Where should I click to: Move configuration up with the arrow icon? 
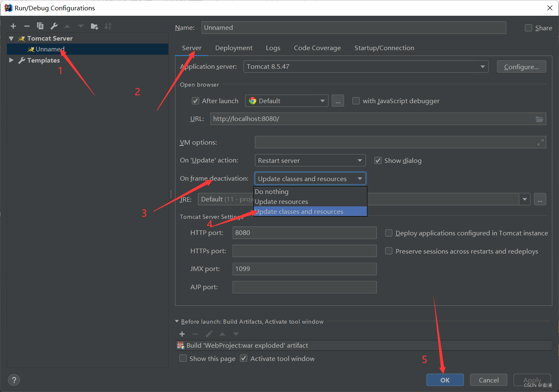pos(67,26)
